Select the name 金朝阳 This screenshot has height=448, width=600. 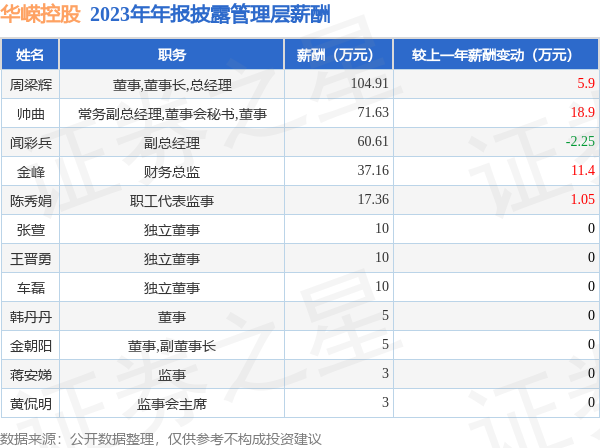(31, 346)
